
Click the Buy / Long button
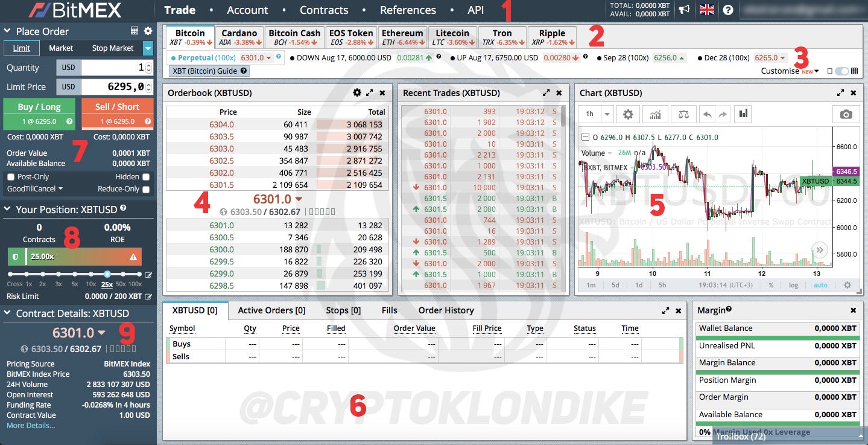39,113
